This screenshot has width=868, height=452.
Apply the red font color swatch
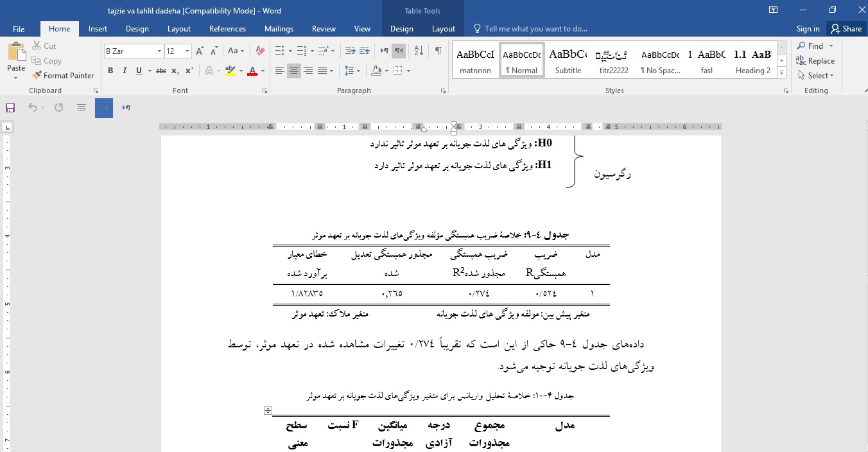[x=253, y=71]
